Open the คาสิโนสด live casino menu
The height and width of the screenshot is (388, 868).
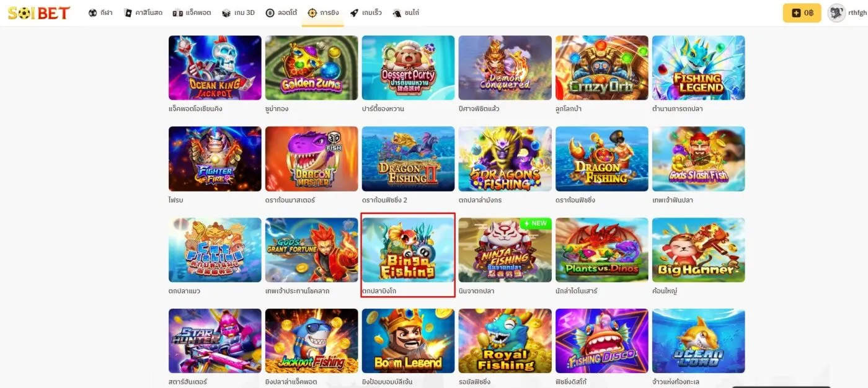pyautogui.click(x=143, y=12)
